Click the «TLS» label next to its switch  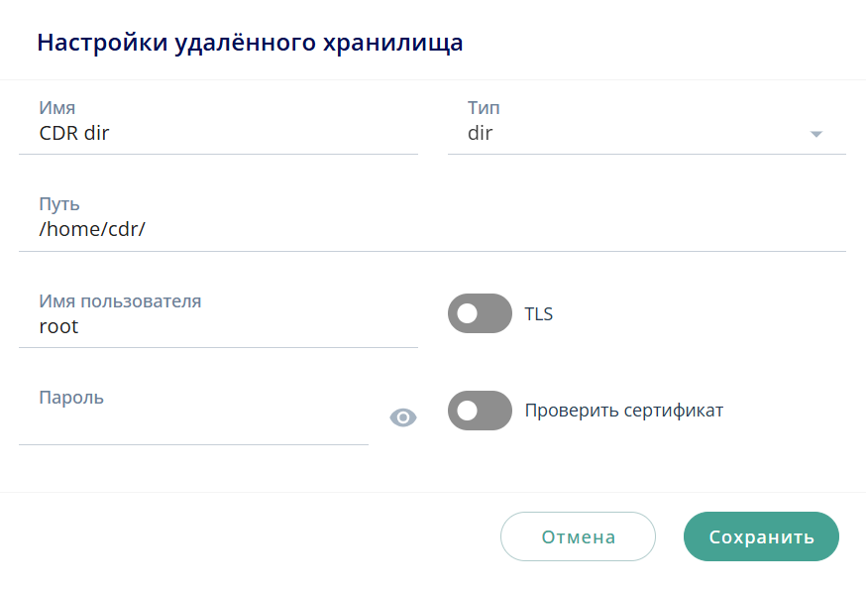[x=538, y=313]
